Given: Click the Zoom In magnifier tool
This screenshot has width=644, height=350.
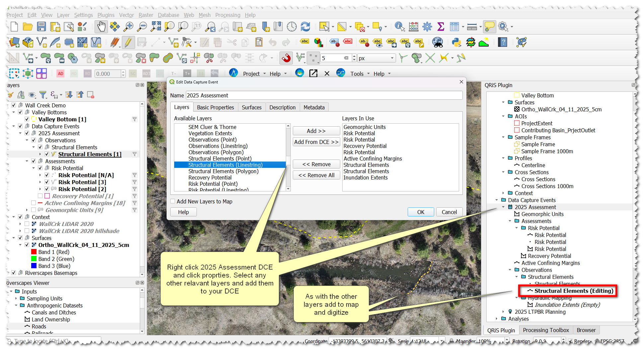Looking at the screenshot, I should (128, 27).
